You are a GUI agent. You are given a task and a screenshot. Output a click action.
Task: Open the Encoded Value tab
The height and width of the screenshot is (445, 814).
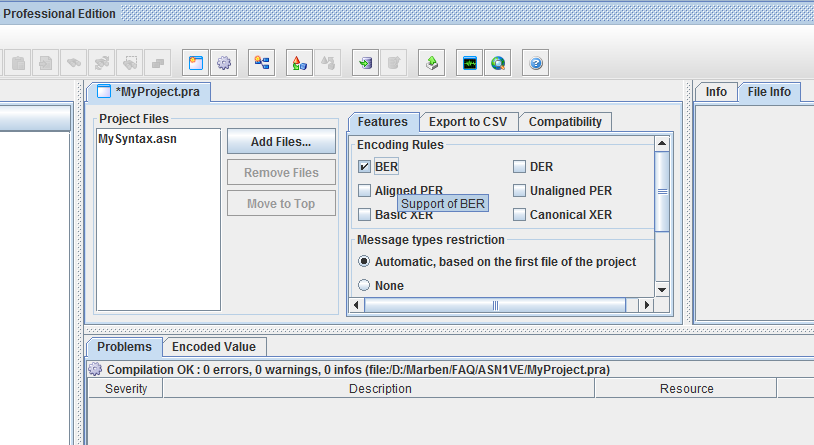(214, 347)
